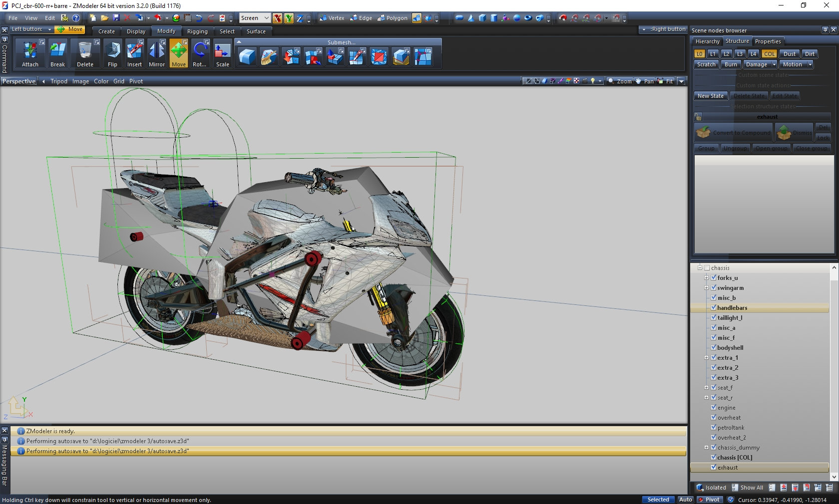Open the Perspective viewport menu
Screen dimensions: 839x504
click(x=19, y=81)
